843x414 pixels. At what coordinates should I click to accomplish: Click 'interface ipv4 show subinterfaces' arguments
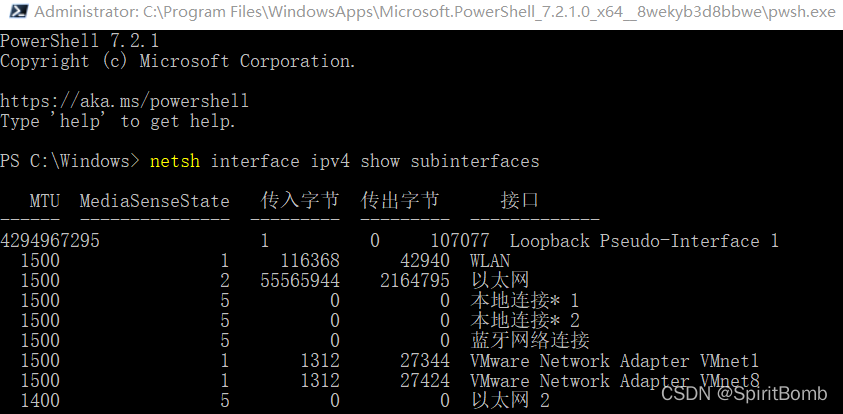point(375,161)
